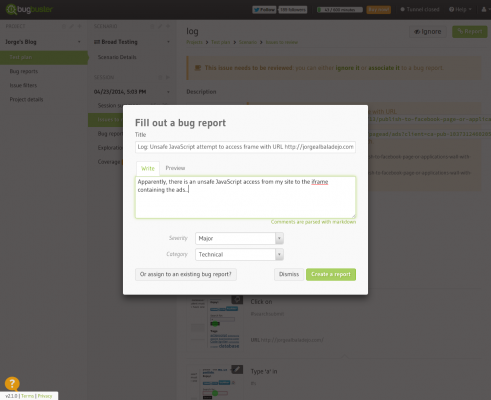
Task: Click the Buy now button
Action: point(379,10)
